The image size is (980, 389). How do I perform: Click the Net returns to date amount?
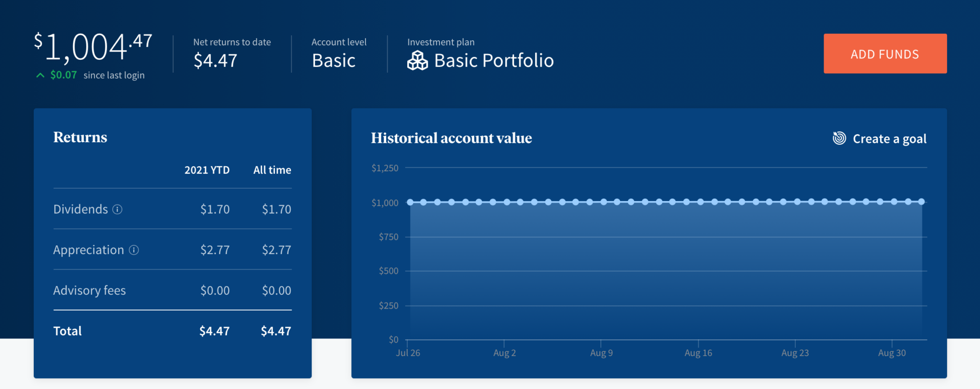(x=216, y=61)
